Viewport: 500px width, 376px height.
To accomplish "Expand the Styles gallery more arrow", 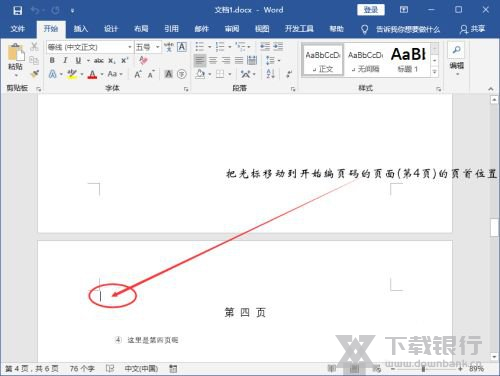I will pos(434,72).
